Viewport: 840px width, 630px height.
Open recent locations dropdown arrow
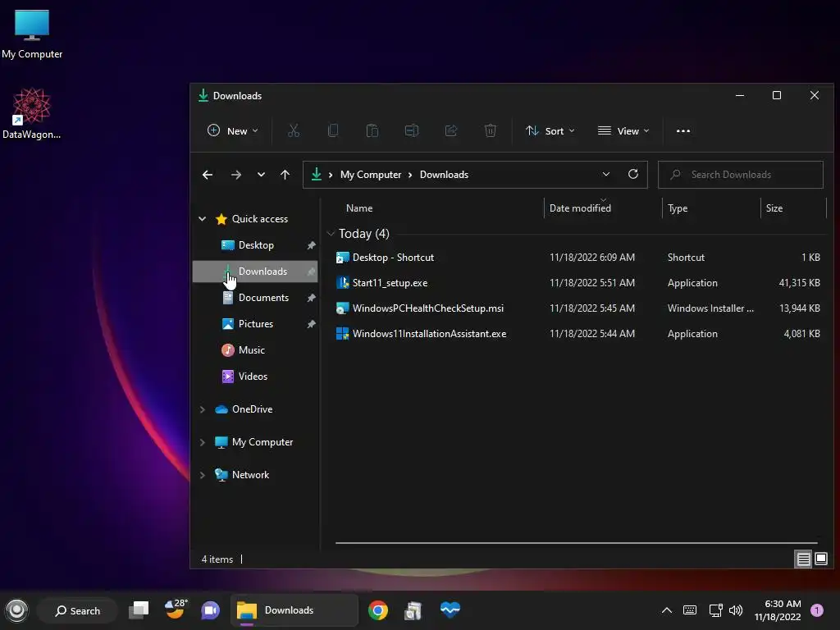pos(261,175)
